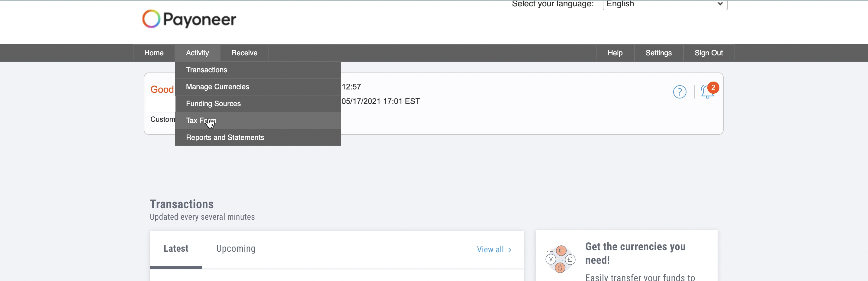This screenshot has width=868, height=281.
Task: Go to Home in the navigation bar
Action: click(154, 53)
